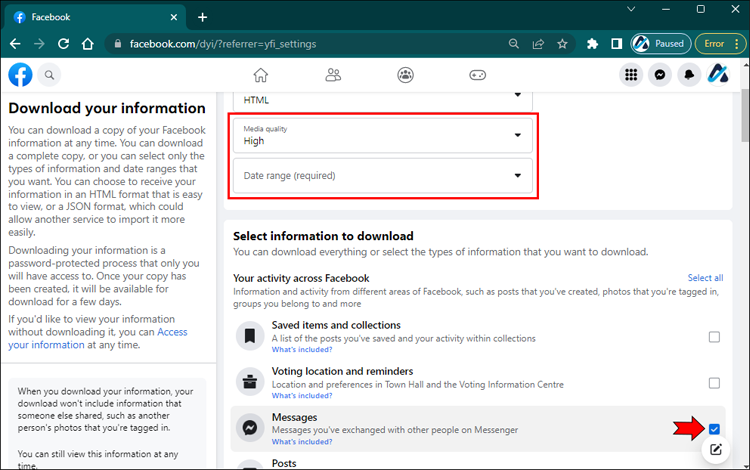
Task: Uncheck the Messages checkbox
Action: coord(714,429)
